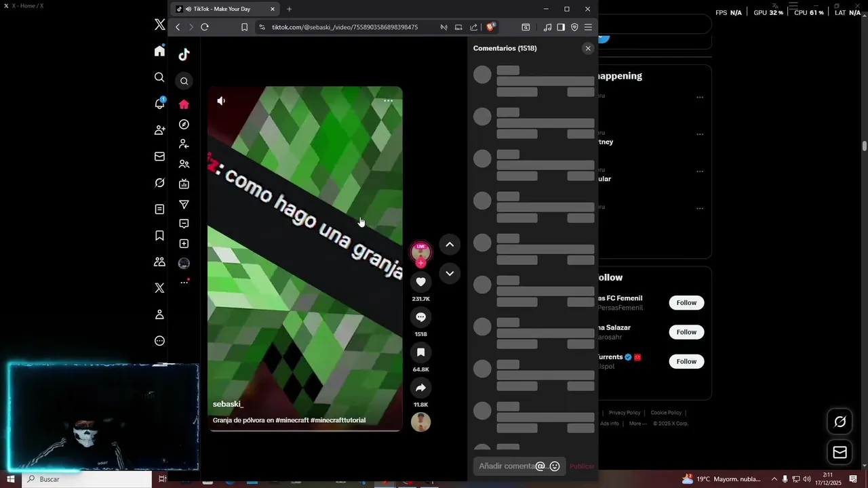
Task: Open X Explore search icon
Action: click(159, 77)
